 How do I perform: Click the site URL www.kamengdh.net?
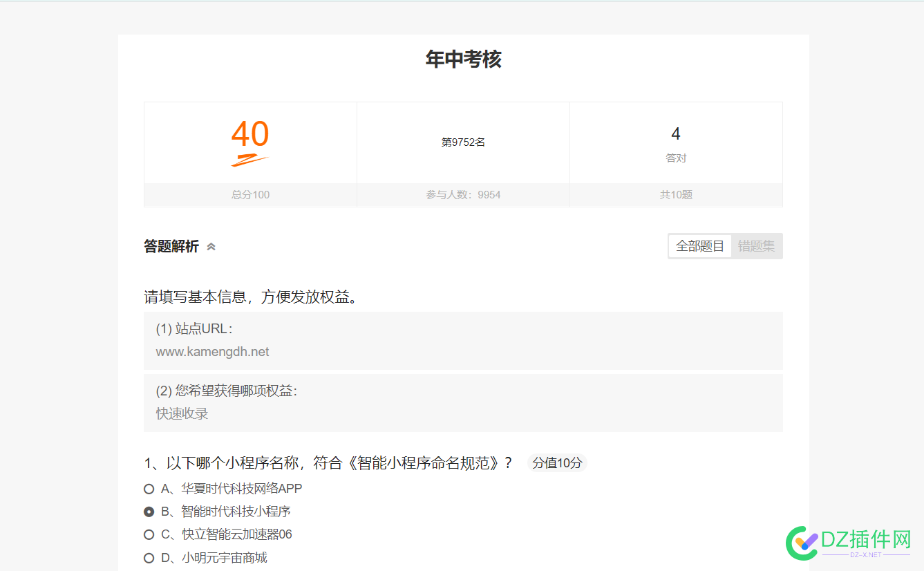click(212, 352)
